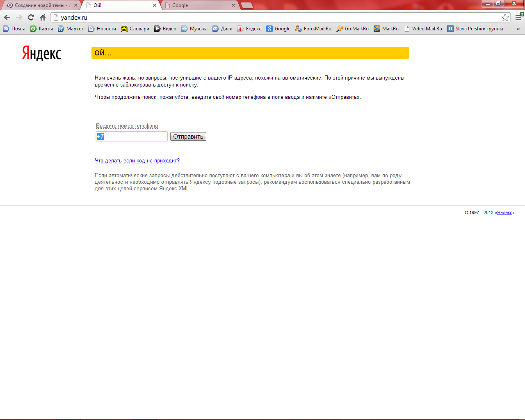This screenshot has width=525, height=420.
Task: Open the Go.Mail.Ru bookmark
Action: coord(353,29)
